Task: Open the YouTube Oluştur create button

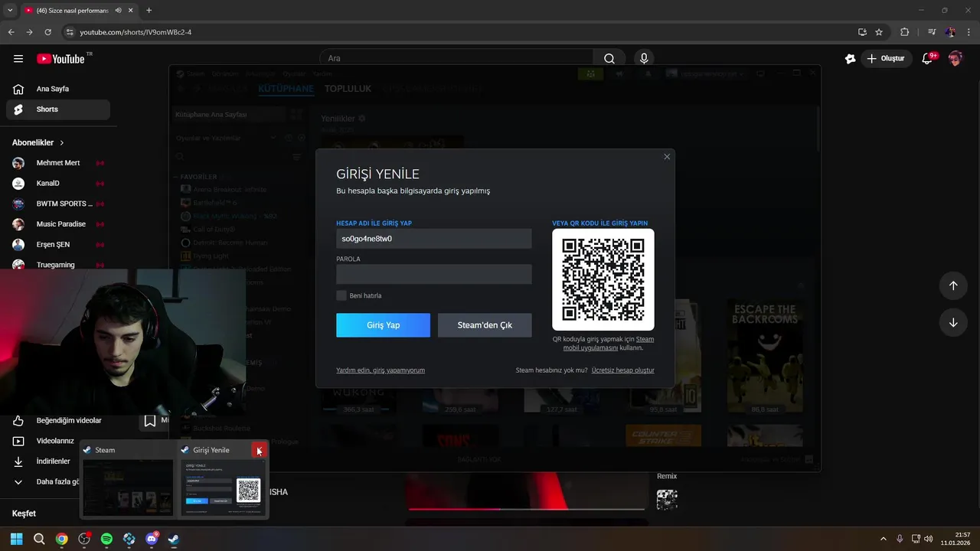Action: (x=886, y=58)
